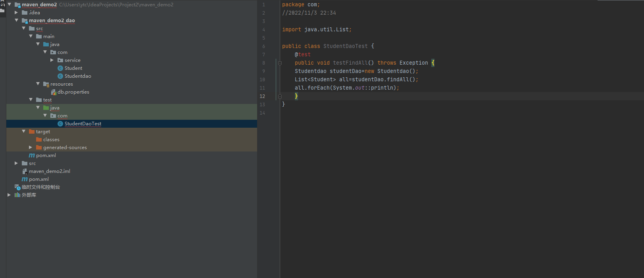Expand the service package arrow
The image size is (644, 278).
52,60
